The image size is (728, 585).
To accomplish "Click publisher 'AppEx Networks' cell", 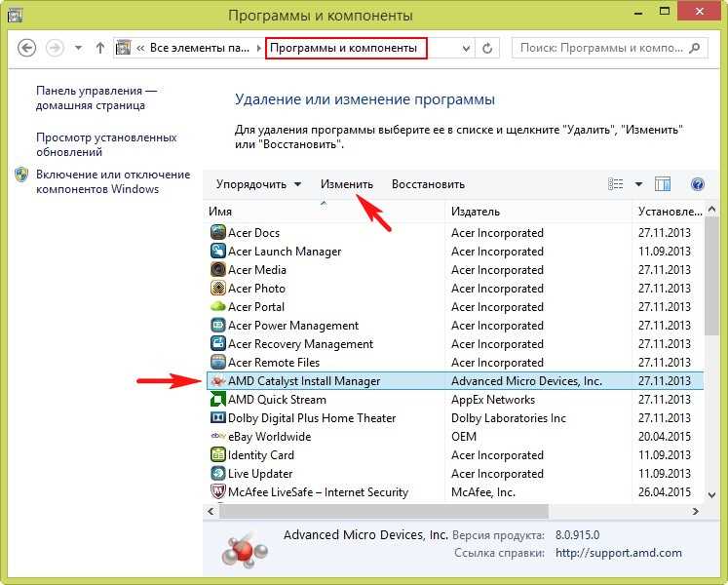I will pyautogui.click(x=493, y=400).
